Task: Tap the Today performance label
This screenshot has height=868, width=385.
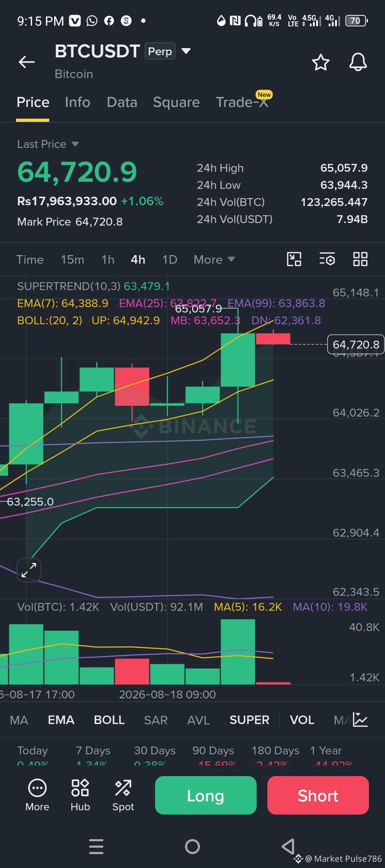Action: pos(32,750)
